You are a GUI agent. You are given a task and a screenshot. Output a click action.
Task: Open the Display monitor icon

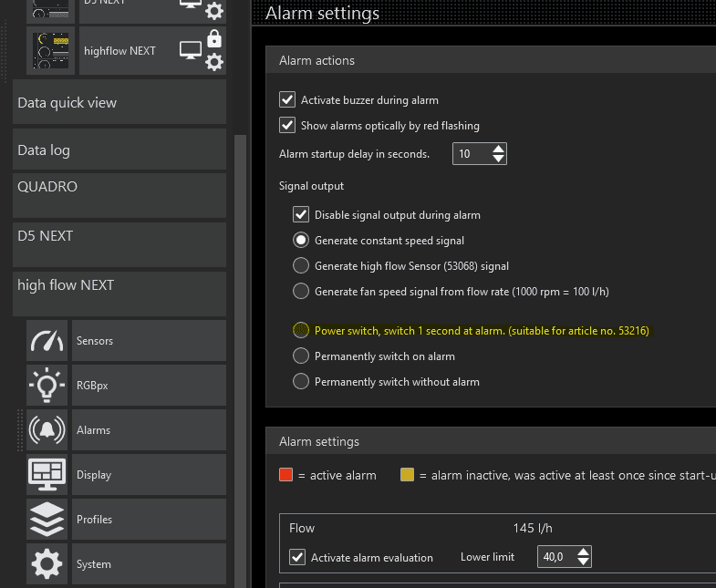[47, 475]
